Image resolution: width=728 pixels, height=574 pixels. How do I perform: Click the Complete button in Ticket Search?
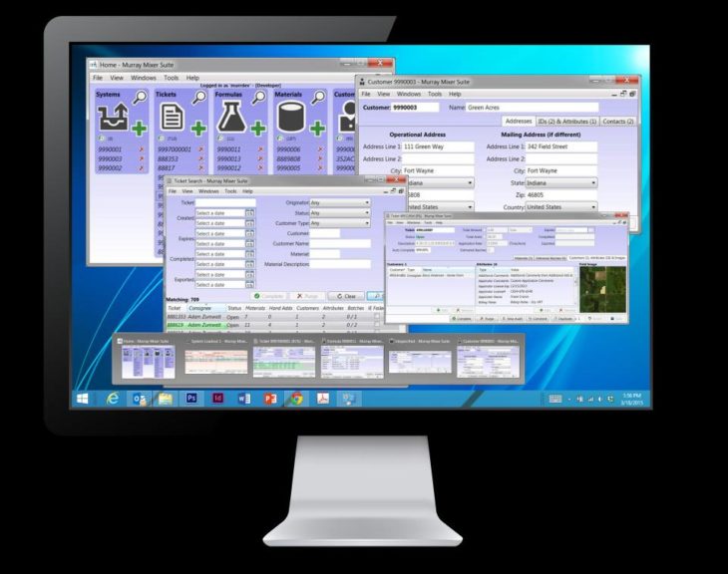[x=269, y=296]
